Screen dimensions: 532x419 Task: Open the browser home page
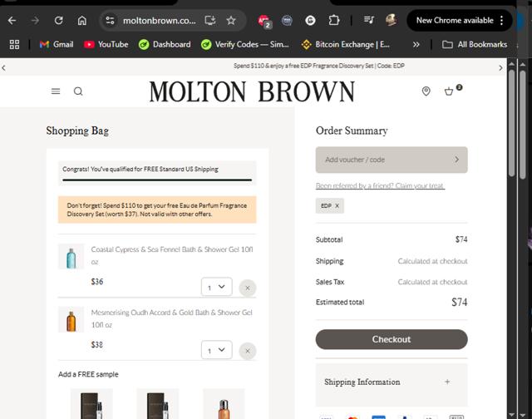81,21
